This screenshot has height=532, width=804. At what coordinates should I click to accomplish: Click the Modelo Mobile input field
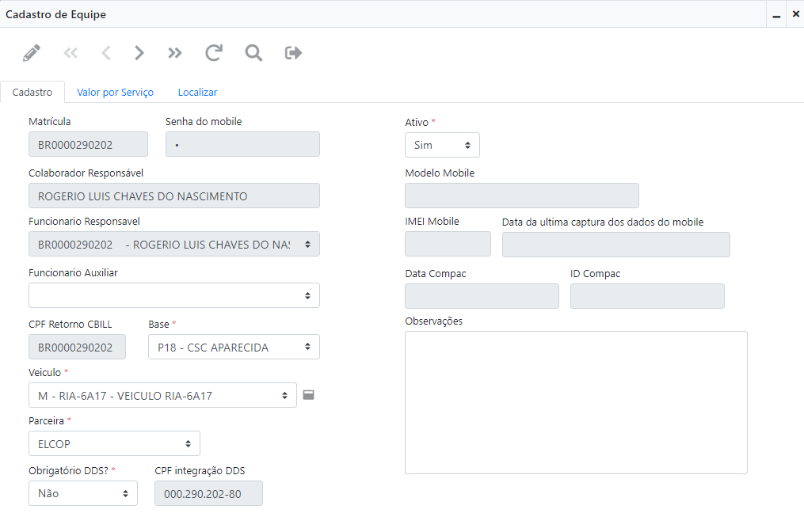pos(521,196)
